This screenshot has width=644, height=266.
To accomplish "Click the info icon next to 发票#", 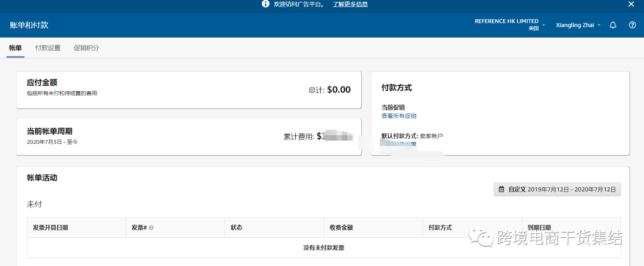I will [x=151, y=228].
